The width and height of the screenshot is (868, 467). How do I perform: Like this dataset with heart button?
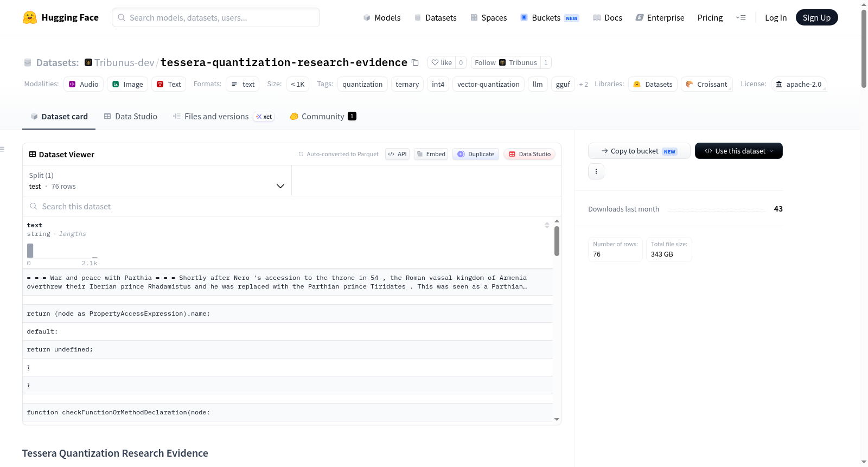pyautogui.click(x=442, y=62)
